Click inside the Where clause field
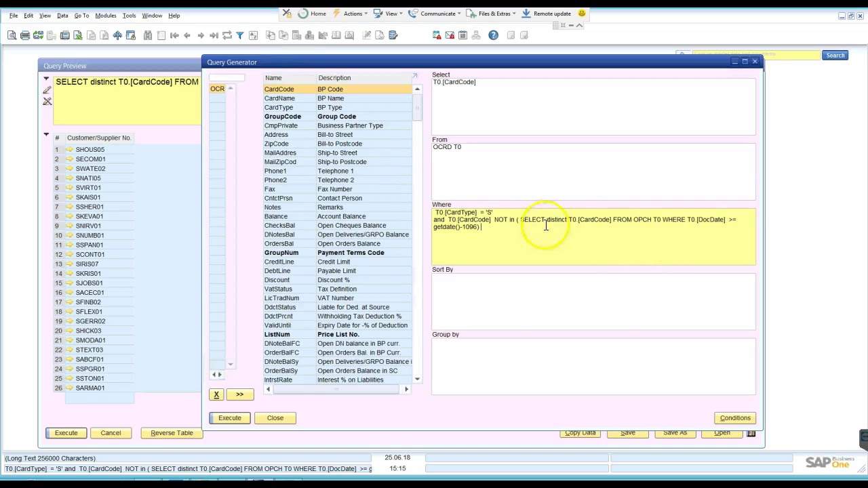Image resolution: width=868 pixels, height=488 pixels. [x=593, y=237]
